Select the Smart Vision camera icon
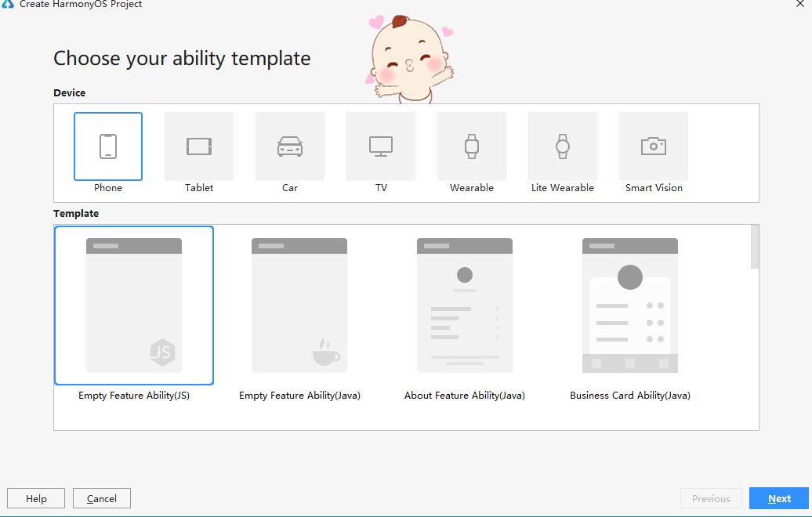 (654, 146)
